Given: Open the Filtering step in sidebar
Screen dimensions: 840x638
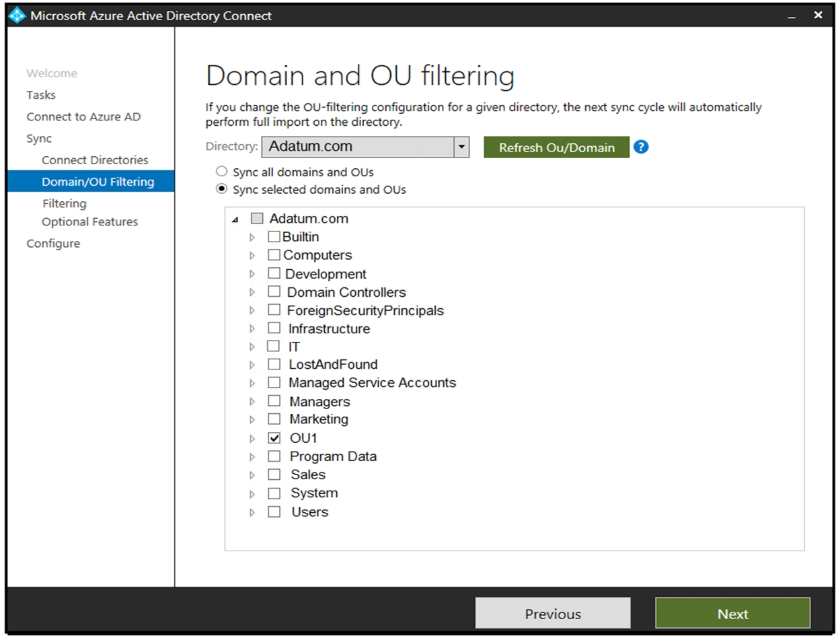Looking at the screenshot, I should tap(64, 203).
